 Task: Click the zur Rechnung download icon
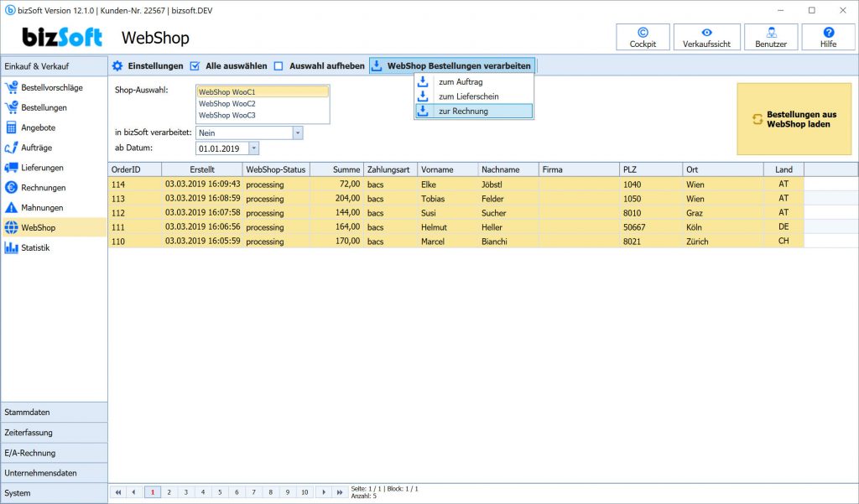[423, 112]
